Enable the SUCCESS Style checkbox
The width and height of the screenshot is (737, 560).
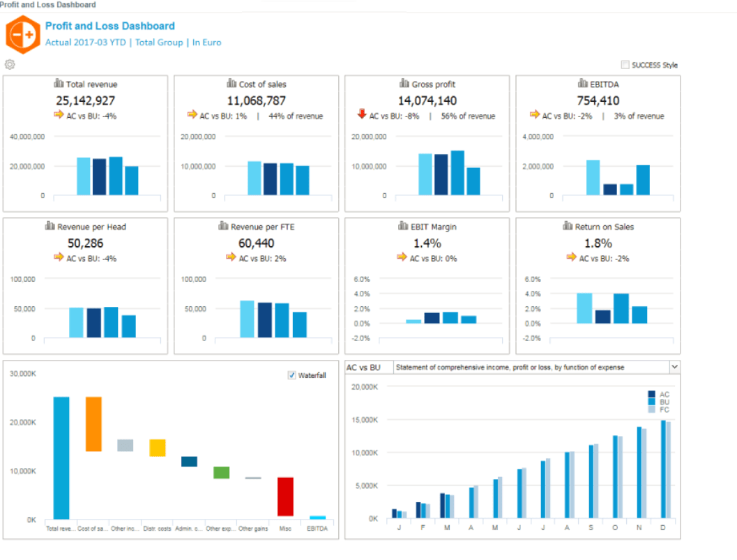point(625,65)
